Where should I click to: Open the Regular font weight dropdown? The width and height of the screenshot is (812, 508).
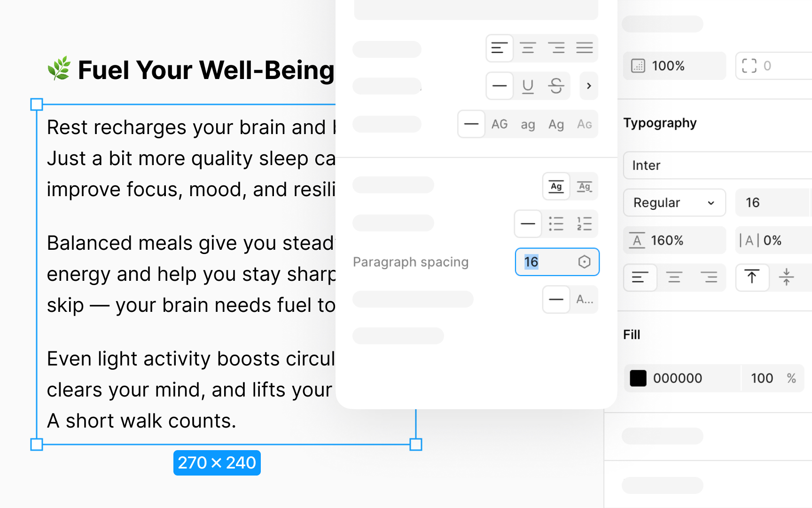[x=674, y=202]
